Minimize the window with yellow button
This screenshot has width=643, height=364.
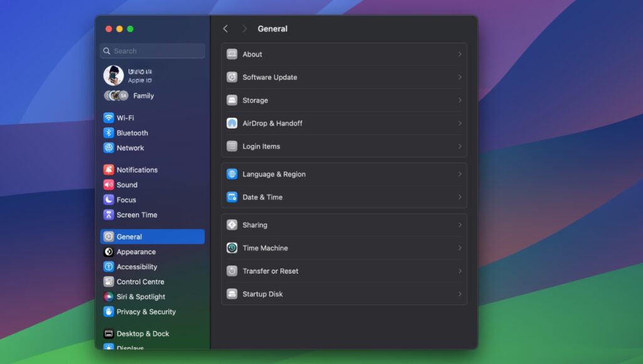tap(119, 29)
